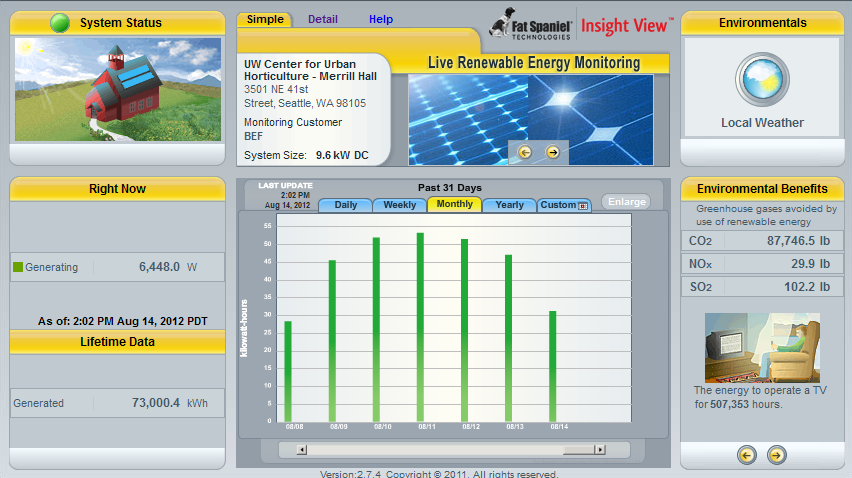Click the Local Weather globe icon

click(x=762, y=81)
